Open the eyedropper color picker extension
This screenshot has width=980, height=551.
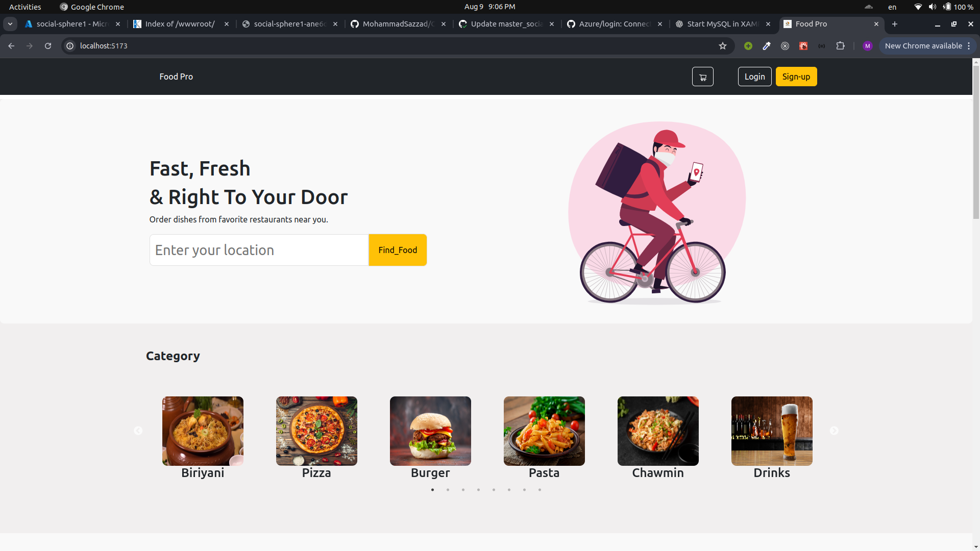point(767,46)
